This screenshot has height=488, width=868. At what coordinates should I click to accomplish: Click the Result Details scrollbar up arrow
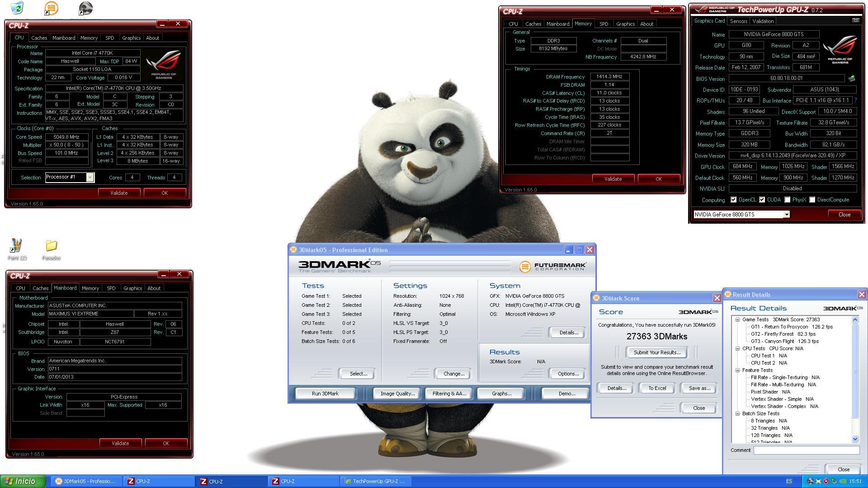[x=854, y=319]
